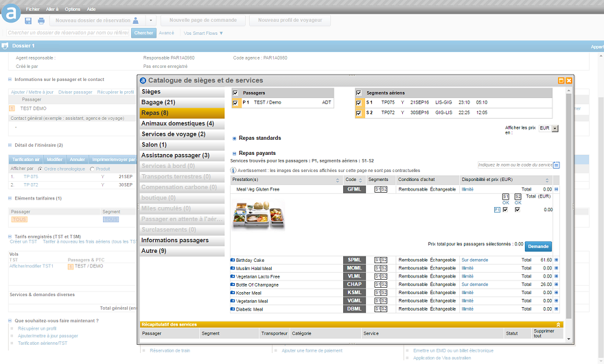This screenshot has width=604, height=364.
Task: Click the info icon beside Avertissement
Action: click(233, 170)
